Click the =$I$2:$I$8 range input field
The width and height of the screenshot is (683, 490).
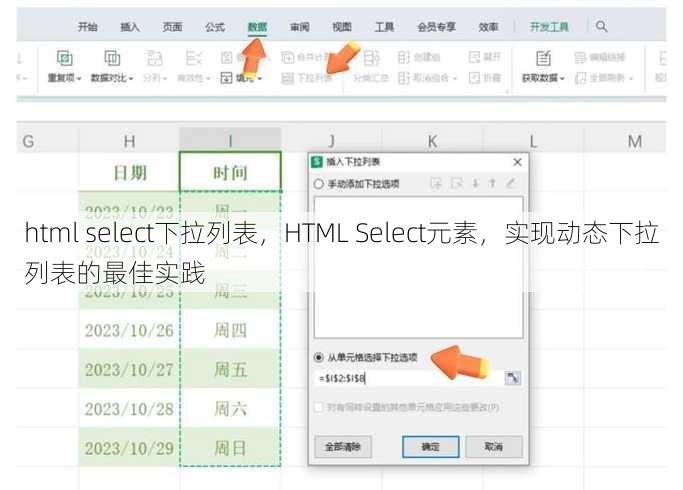(409, 378)
